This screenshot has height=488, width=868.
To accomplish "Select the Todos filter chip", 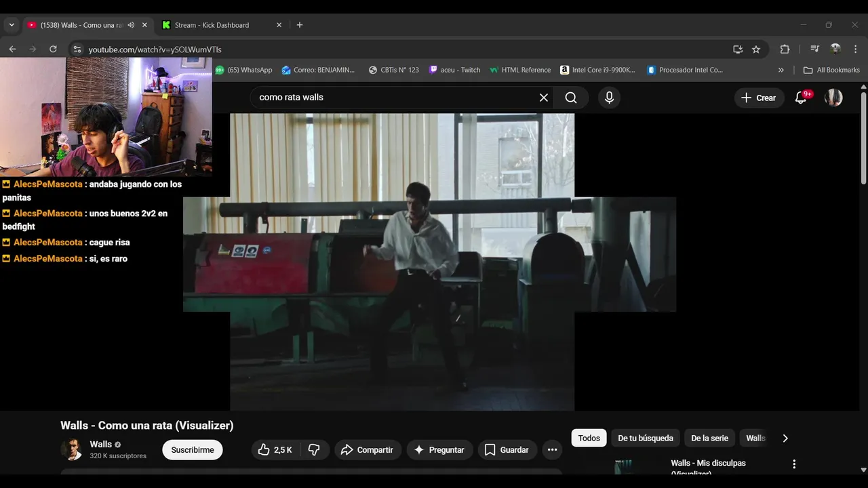I will [x=589, y=439].
